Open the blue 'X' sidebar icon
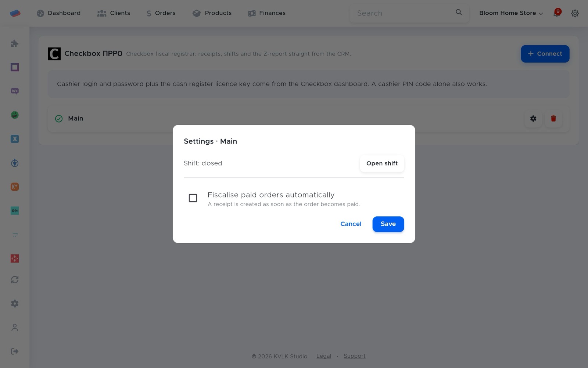 pos(15,139)
